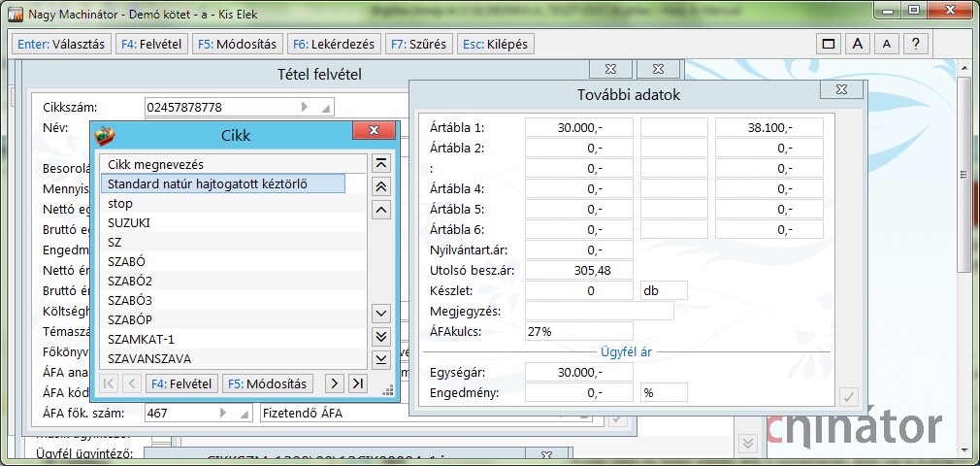Click the ÁFAkulcs 27% field
980x466 pixels.
coord(578,331)
